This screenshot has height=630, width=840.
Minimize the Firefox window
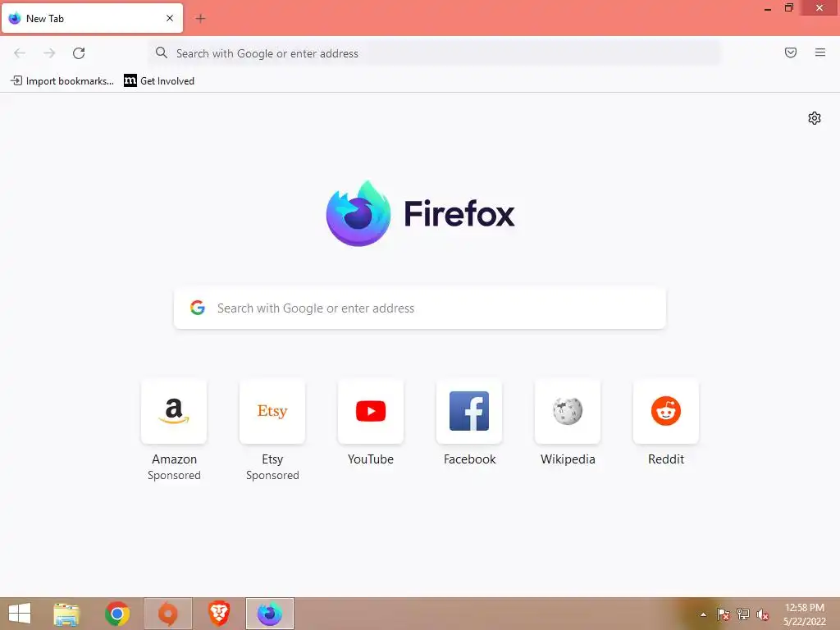pos(768,8)
